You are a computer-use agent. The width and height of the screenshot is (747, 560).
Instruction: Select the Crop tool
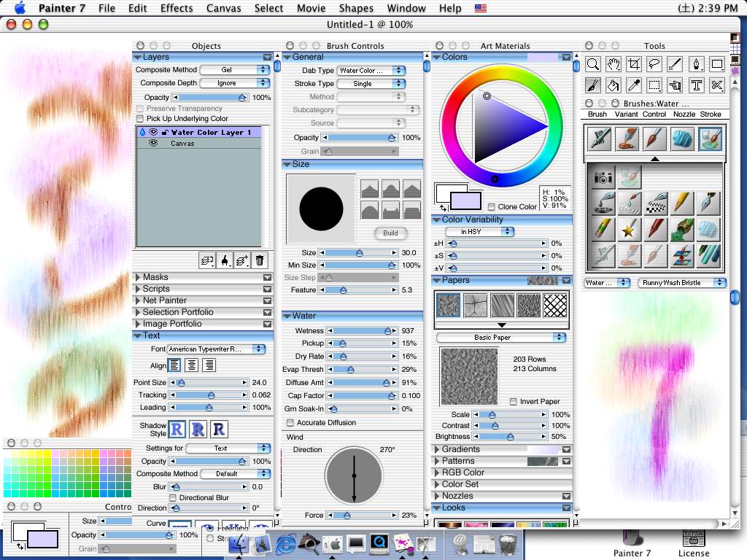pos(634,64)
